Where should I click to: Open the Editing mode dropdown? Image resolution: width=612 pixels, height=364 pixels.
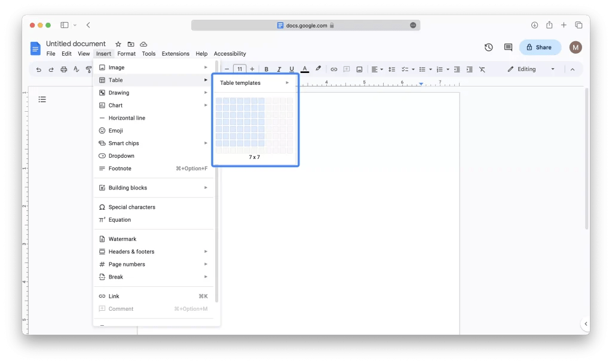click(531, 69)
